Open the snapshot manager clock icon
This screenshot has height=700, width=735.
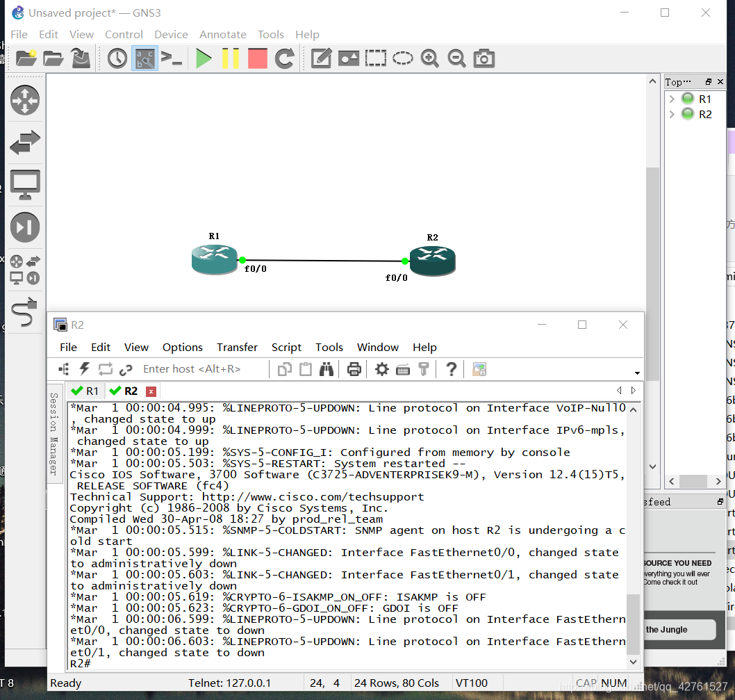pos(117,58)
